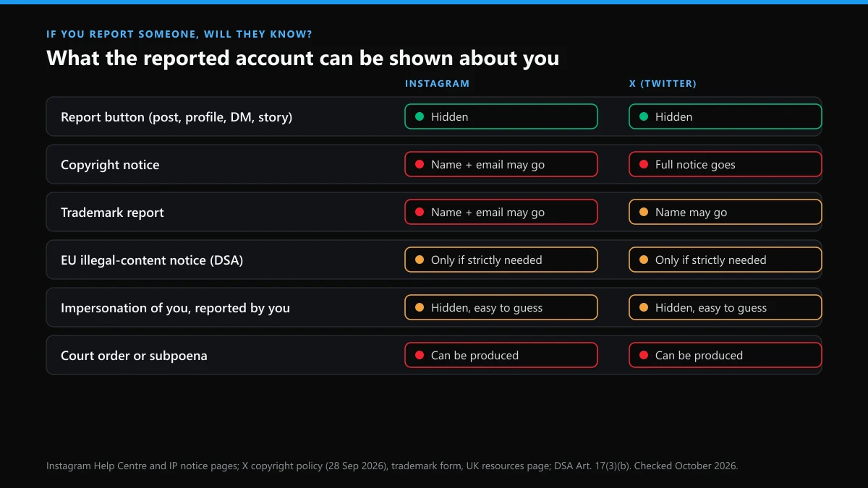Click the footnote citing Instagram Help Centre sources

click(x=392, y=466)
